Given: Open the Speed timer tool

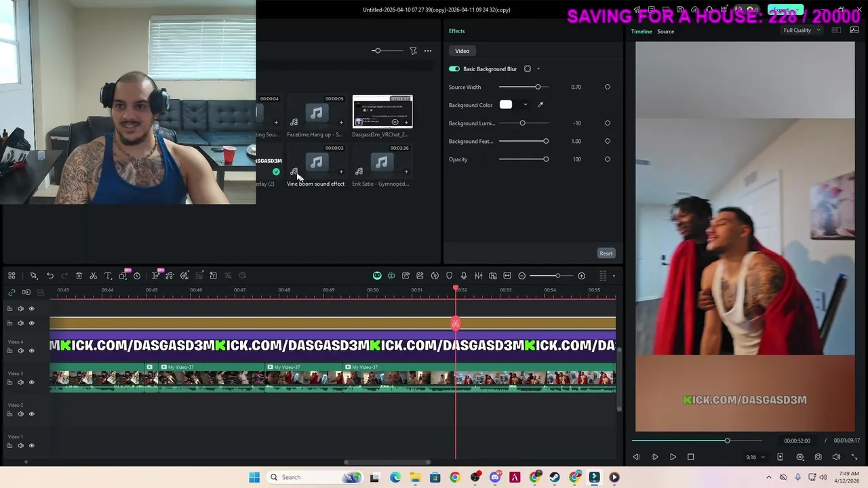Looking at the screenshot, I should [137, 276].
